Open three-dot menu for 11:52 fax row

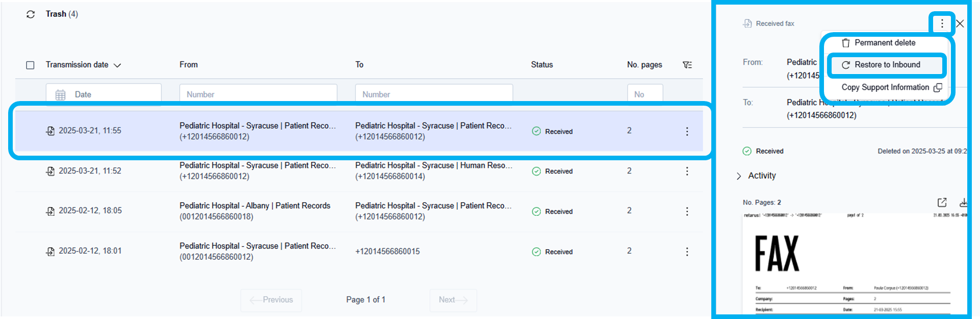point(687,171)
